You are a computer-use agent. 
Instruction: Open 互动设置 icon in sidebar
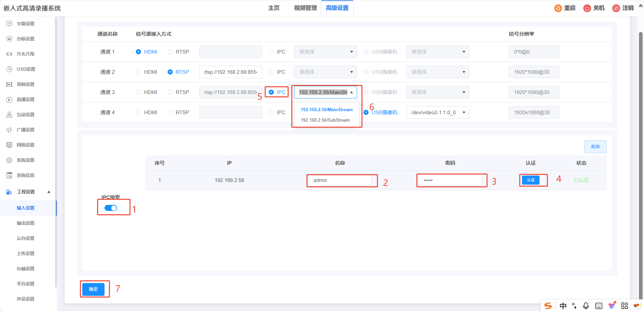[9, 115]
